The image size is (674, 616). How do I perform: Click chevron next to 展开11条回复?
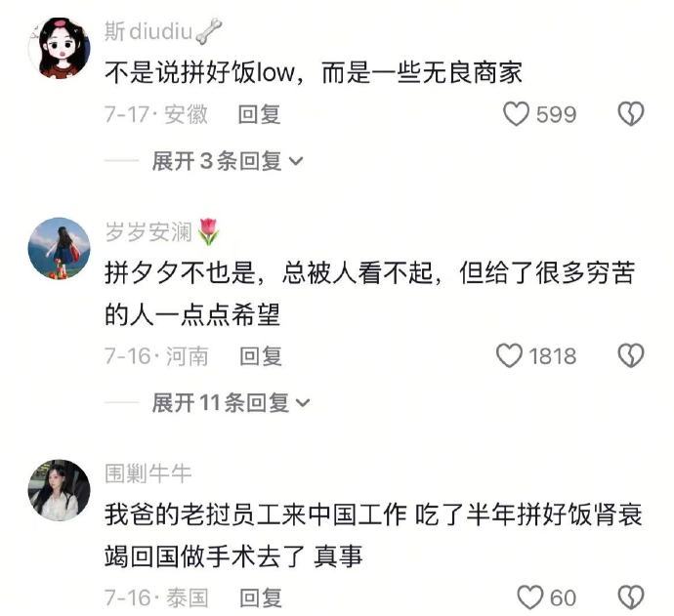(x=303, y=403)
